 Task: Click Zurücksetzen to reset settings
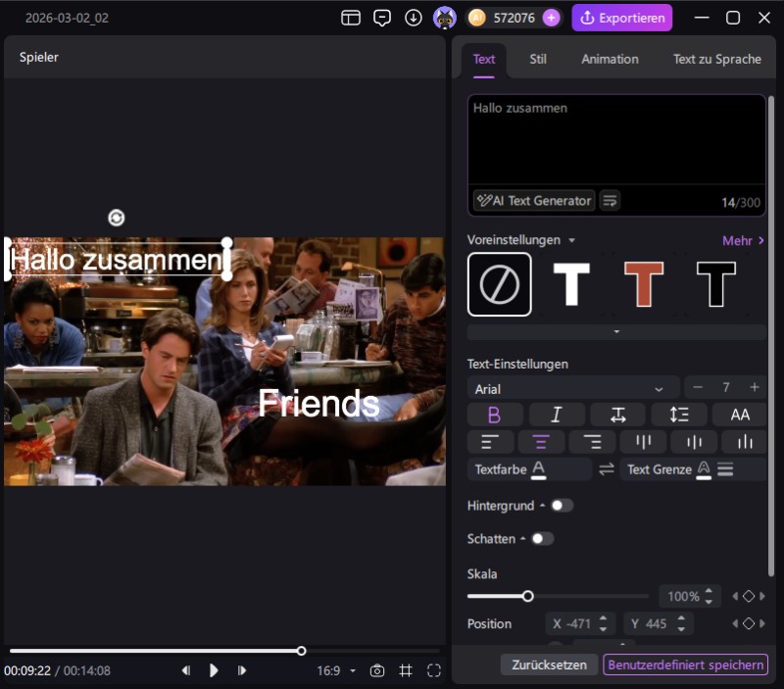click(550, 664)
